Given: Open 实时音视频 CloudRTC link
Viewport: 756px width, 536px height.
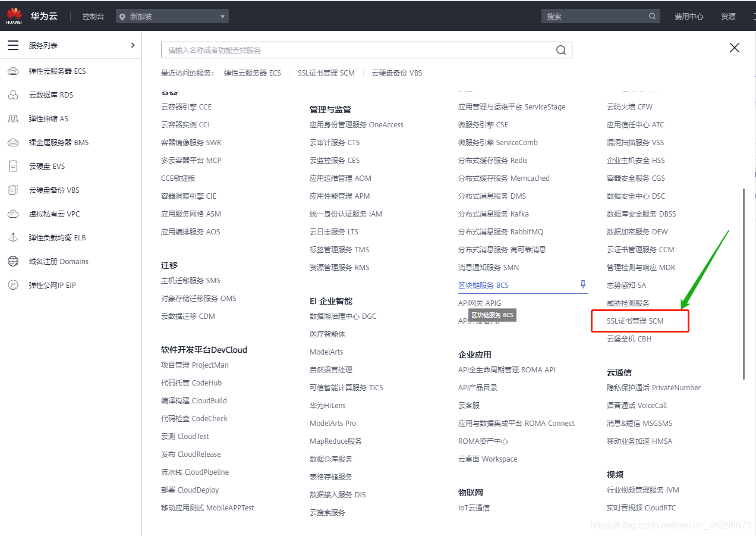Looking at the screenshot, I should [641, 508].
